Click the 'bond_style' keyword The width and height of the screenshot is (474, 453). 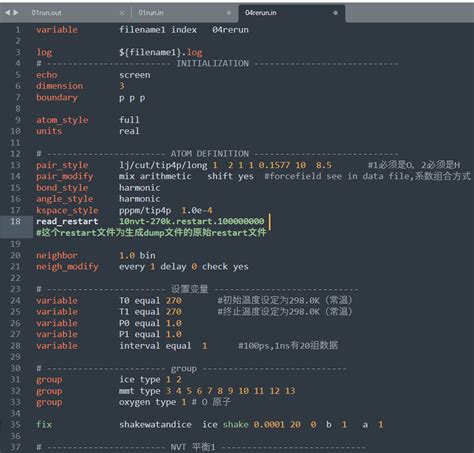[x=62, y=188]
